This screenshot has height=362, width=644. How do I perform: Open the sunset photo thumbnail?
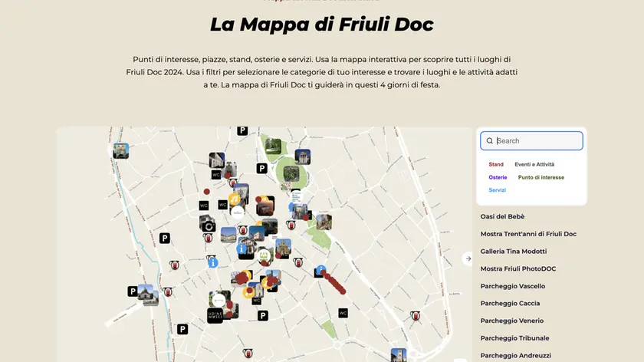click(265, 208)
